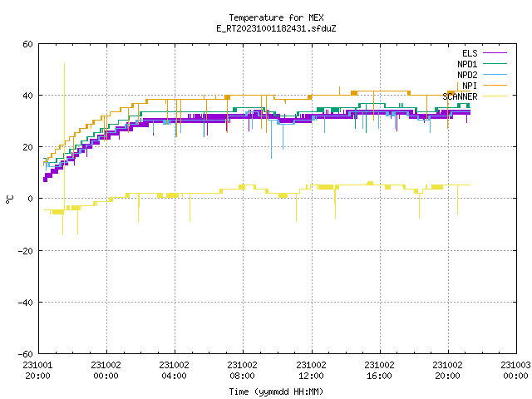Screen dimensions: 532x399
Task: Click the x-axis label 231002 08:00
Action: tap(242, 371)
